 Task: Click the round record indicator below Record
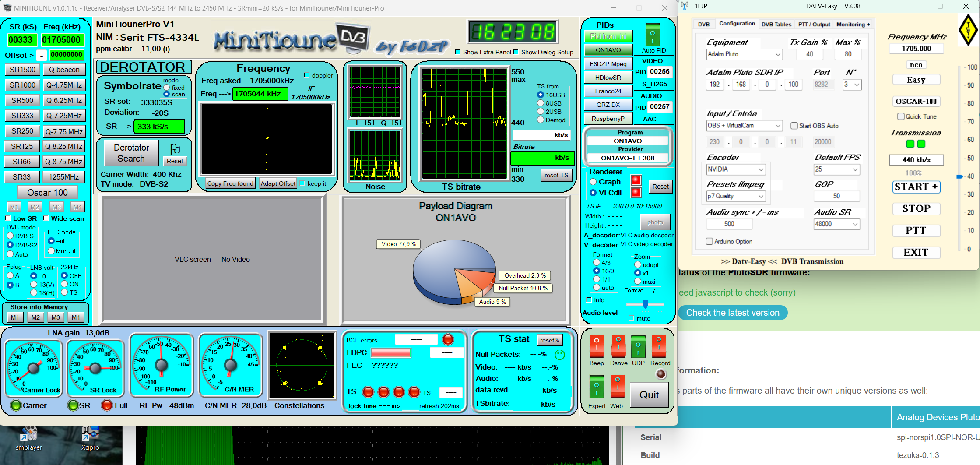click(x=661, y=374)
